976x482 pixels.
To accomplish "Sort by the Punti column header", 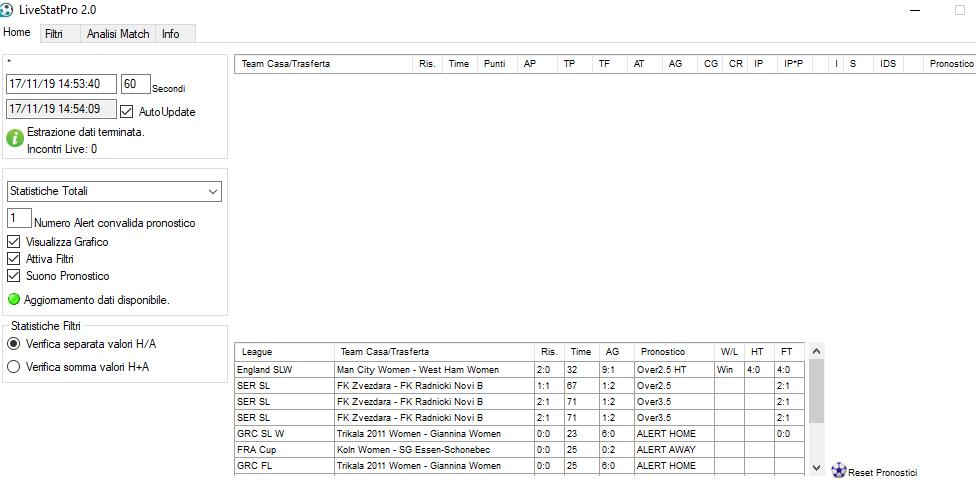I will [x=494, y=64].
